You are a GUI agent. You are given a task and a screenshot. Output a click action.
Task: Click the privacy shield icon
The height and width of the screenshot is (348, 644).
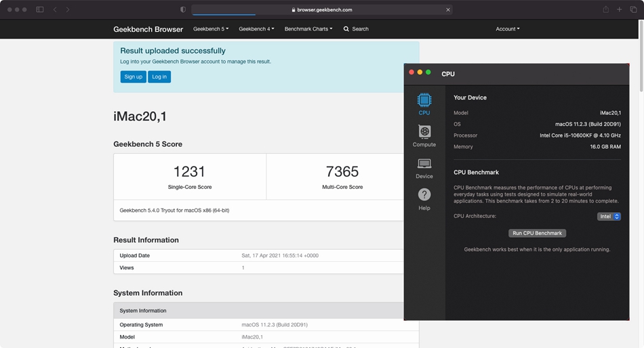point(183,9)
